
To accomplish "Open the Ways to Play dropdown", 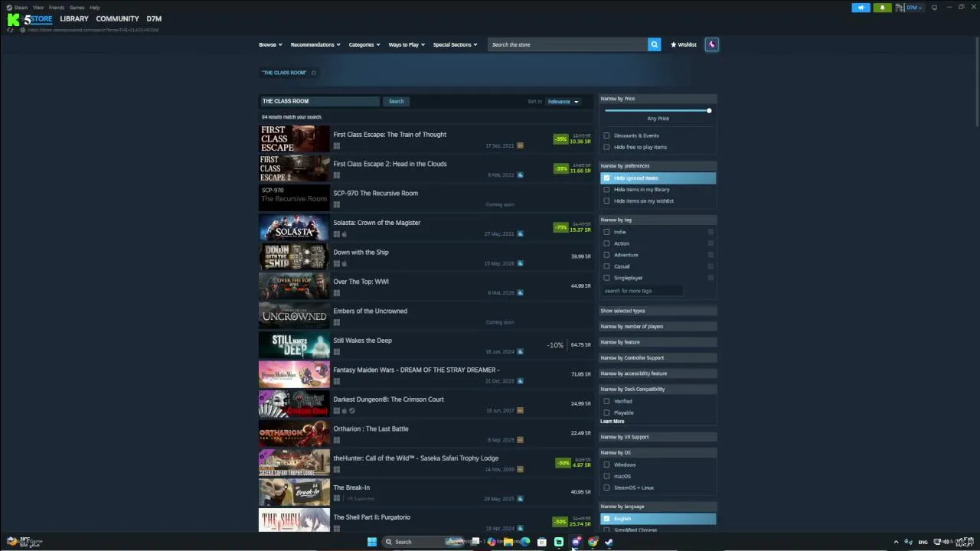I will (x=407, y=44).
